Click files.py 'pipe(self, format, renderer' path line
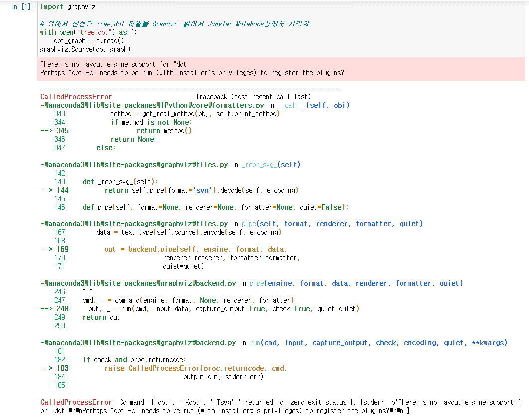 coord(232,224)
